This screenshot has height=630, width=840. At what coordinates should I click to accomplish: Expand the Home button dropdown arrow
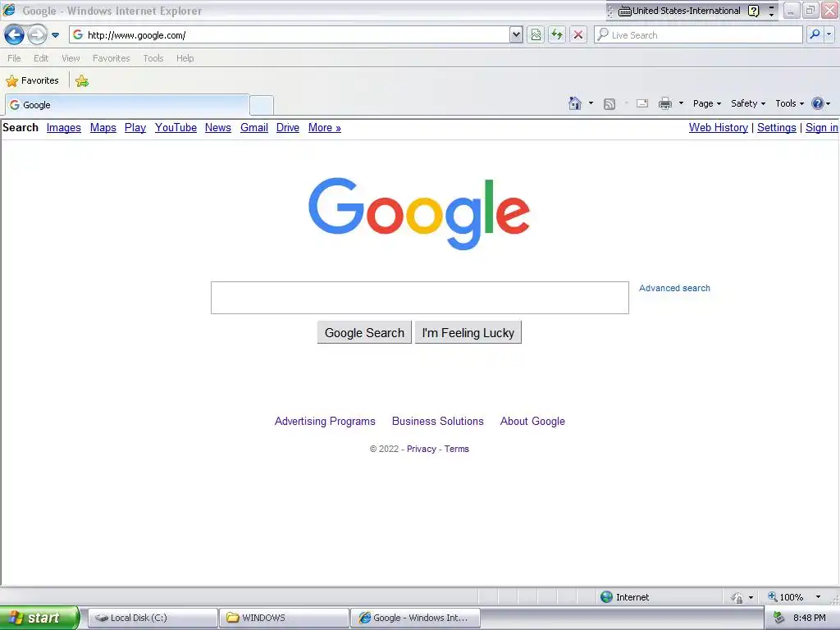pyautogui.click(x=591, y=103)
